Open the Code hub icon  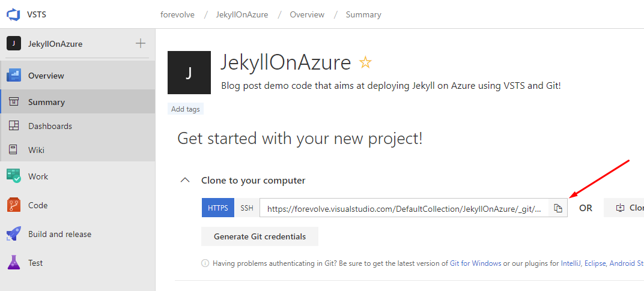pos(14,205)
